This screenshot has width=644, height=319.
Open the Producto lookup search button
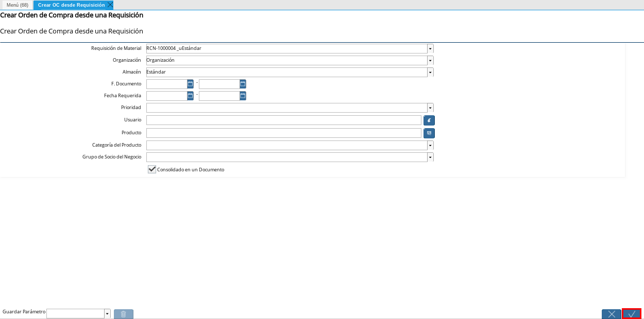[x=429, y=133]
